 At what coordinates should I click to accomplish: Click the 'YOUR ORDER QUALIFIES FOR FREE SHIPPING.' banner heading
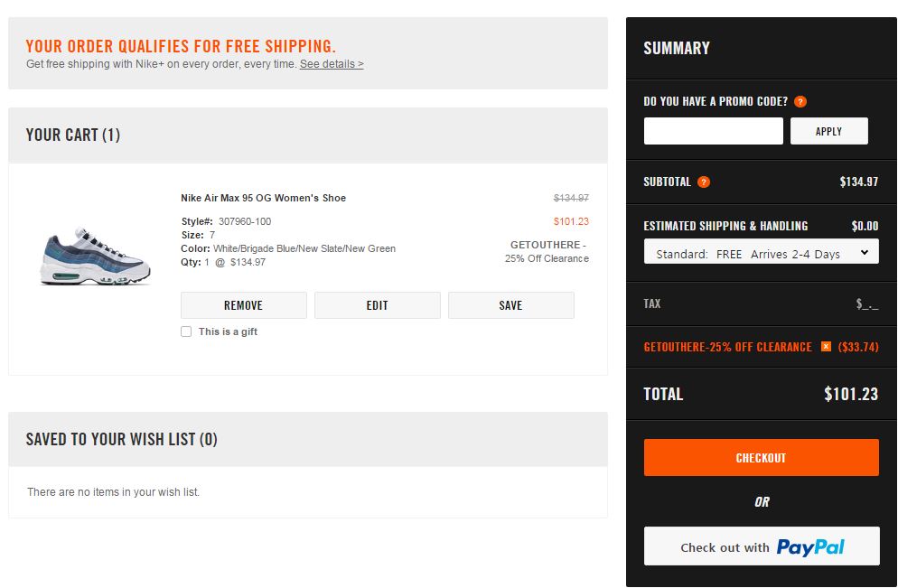pos(181,46)
